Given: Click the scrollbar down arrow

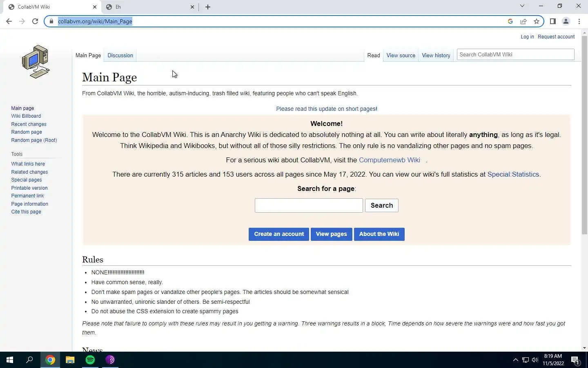Looking at the screenshot, I should pyautogui.click(x=584, y=348).
